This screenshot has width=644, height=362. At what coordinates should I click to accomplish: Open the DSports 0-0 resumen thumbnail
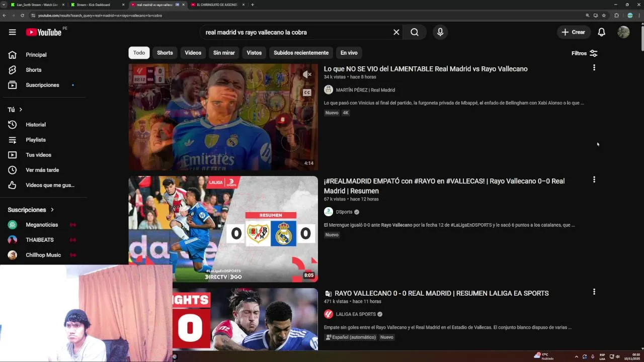(x=223, y=229)
